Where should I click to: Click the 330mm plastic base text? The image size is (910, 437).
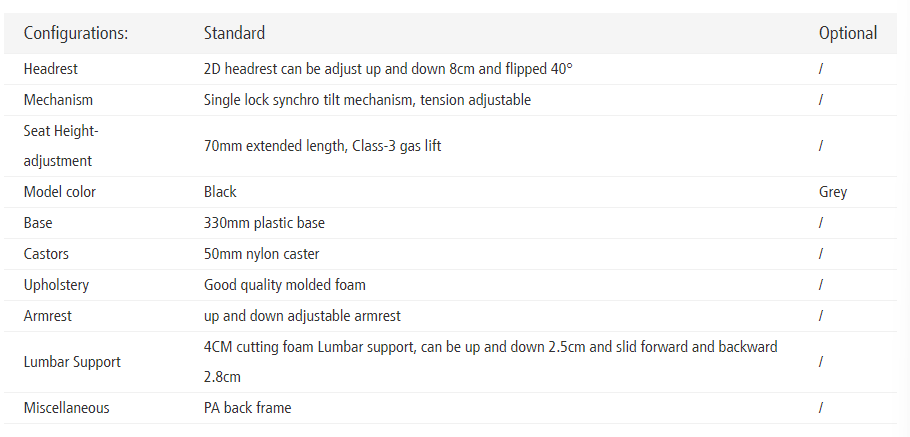click(x=264, y=223)
